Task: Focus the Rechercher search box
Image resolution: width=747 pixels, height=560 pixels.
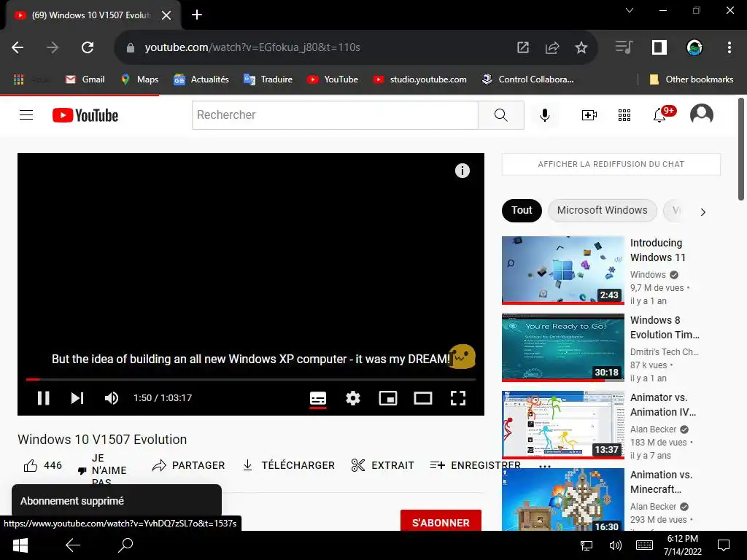Action: (335, 114)
